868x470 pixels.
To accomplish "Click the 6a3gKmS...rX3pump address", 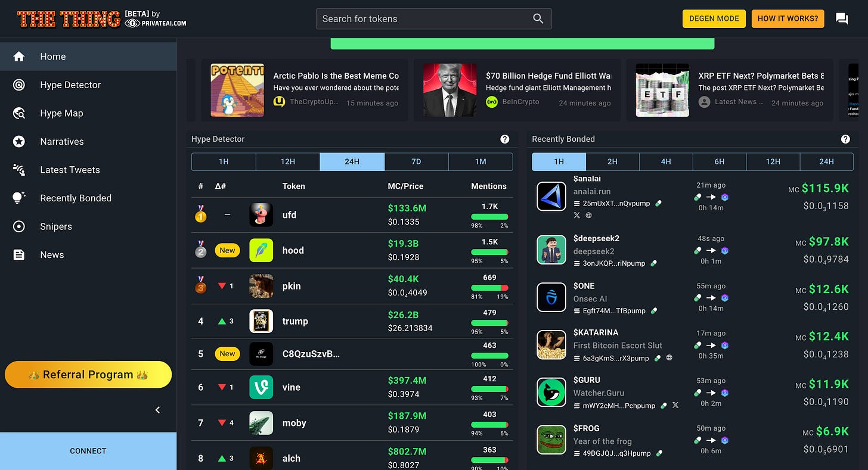I will pos(616,358).
